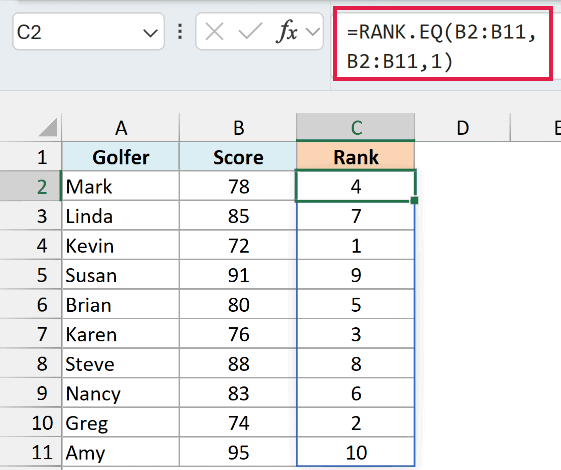Select row 5 header
561x470 pixels.
(31, 275)
